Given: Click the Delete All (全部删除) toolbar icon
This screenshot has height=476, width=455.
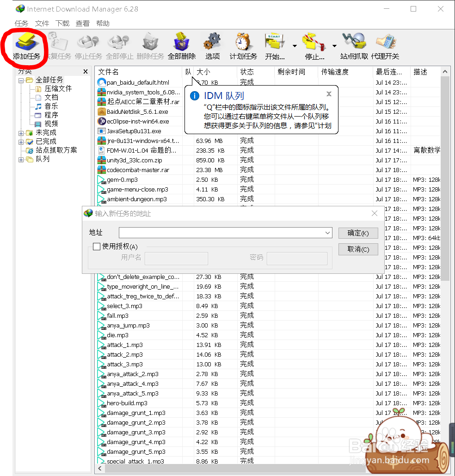Looking at the screenshot, I should 182,46.
